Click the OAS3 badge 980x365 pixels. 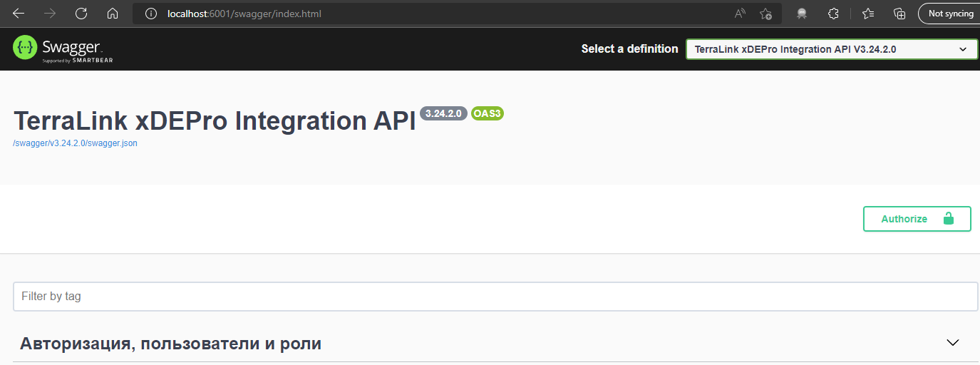488,113
